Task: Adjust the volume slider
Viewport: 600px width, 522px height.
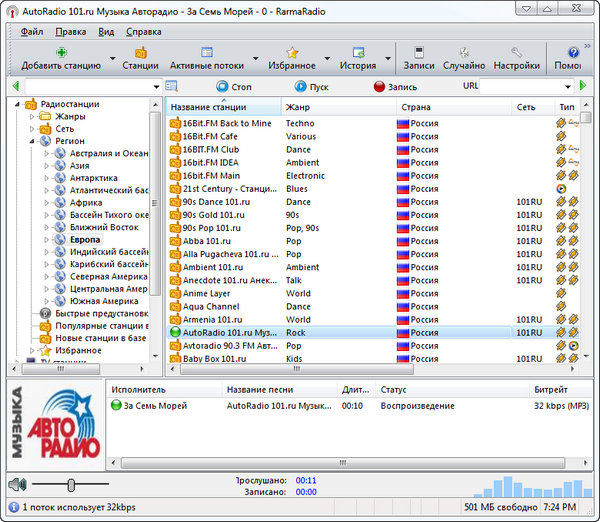Action: [70, 485]
